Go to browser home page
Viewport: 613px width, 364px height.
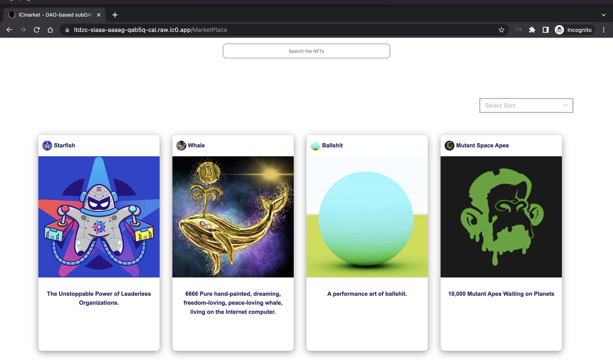(50, 30)
